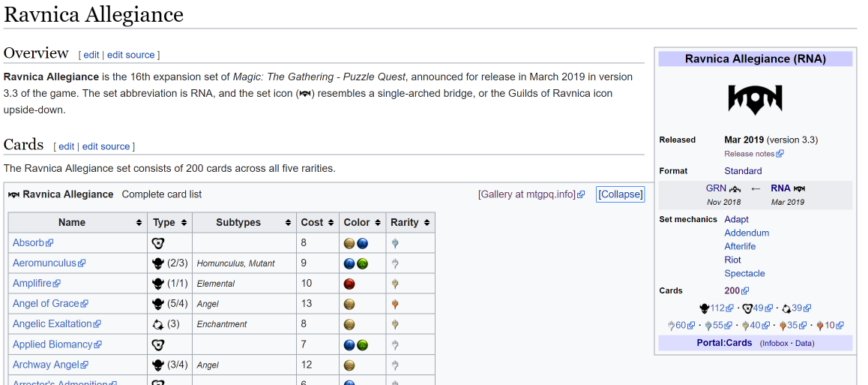Open the Absorb card link
Screen dimensions: 868x385
coord(28,242)
